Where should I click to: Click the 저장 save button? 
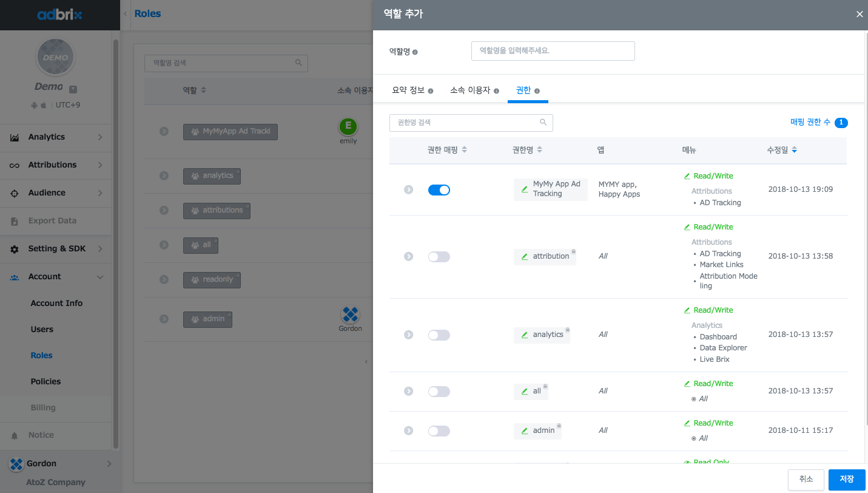847,479
